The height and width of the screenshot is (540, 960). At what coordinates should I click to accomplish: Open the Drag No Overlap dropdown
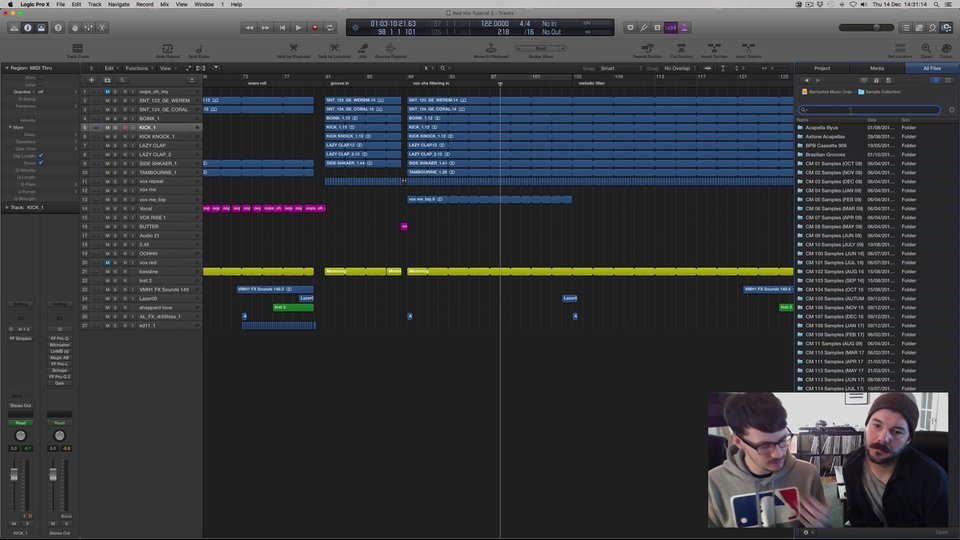(680, 68)
